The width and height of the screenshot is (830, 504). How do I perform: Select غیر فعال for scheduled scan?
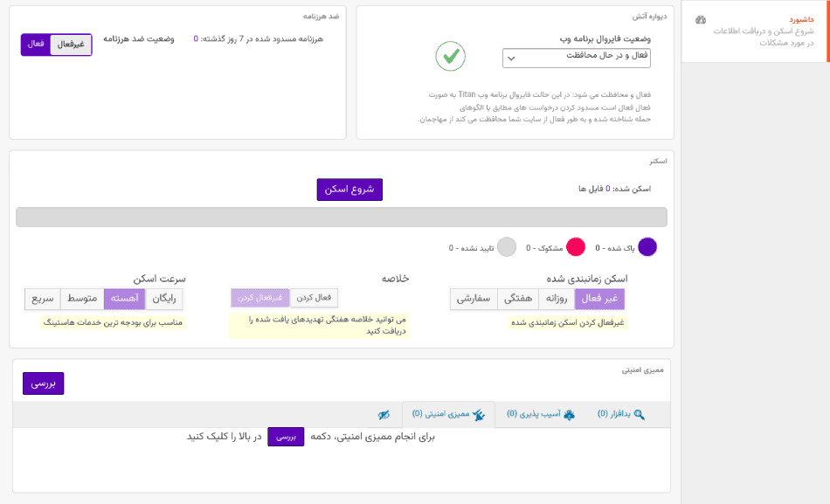pyautogui.click(x=599, y=299)
